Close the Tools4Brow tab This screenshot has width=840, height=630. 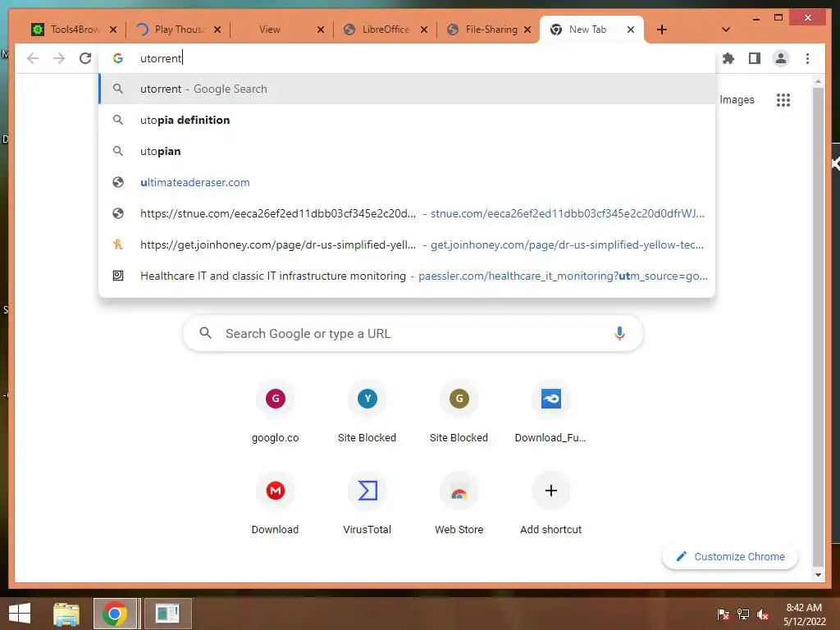(113, 30)
